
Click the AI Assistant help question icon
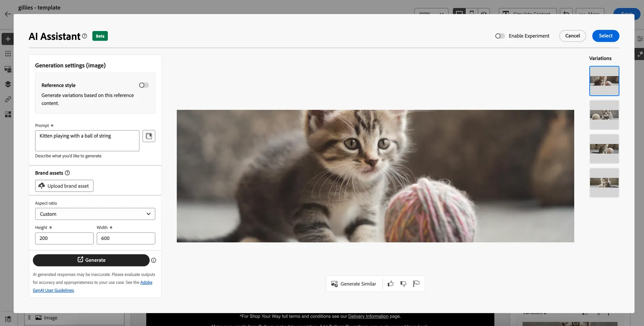[x=84, y=36]
